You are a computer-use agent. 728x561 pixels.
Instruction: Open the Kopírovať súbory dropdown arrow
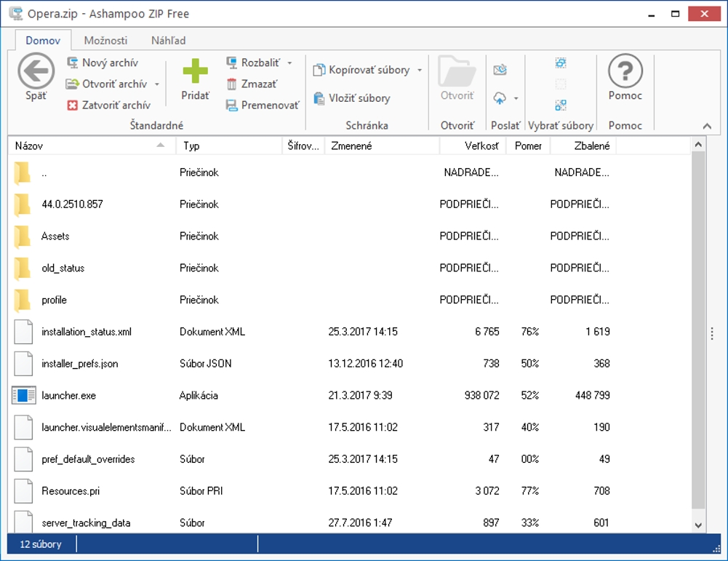click(x=419, y=71)
